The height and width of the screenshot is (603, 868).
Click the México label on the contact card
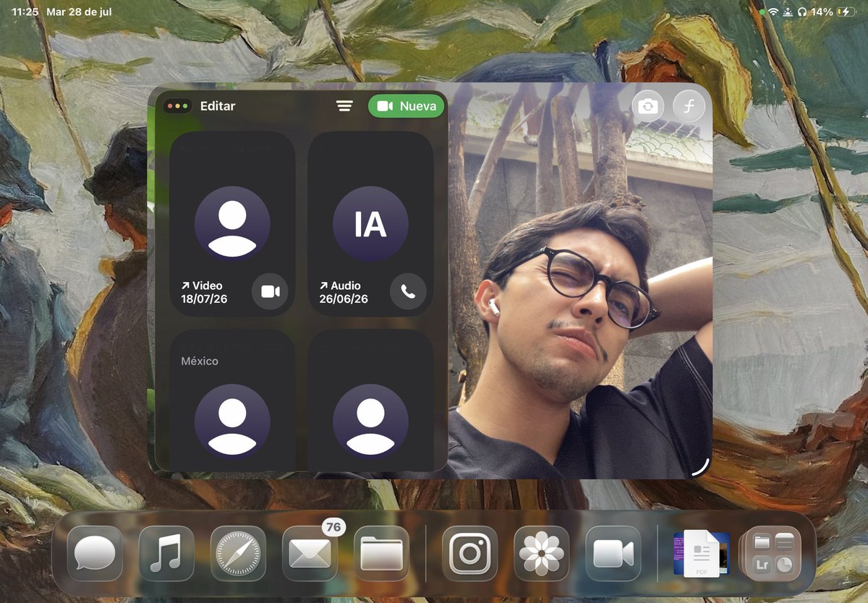[200, 361]
